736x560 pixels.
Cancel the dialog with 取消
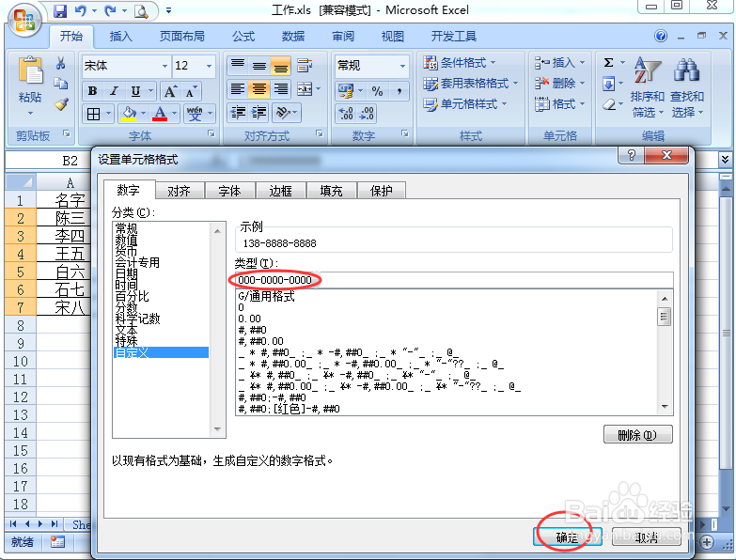point(647,537)
